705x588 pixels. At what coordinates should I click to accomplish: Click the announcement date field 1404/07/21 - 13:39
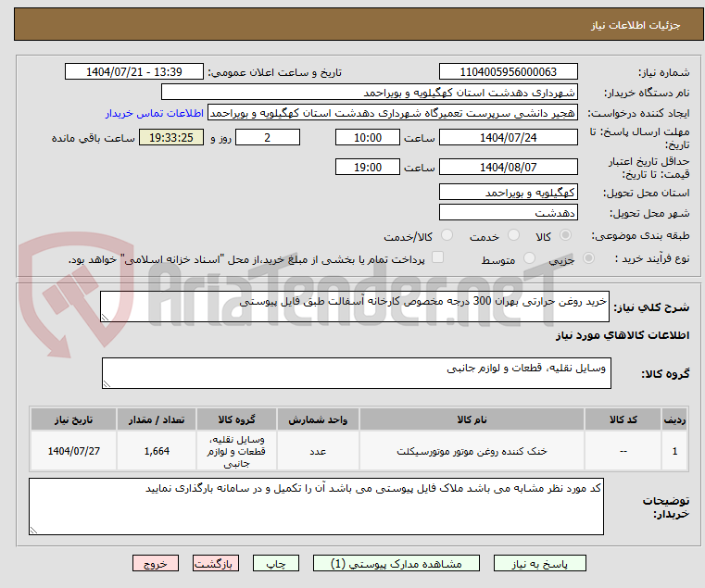134,72
